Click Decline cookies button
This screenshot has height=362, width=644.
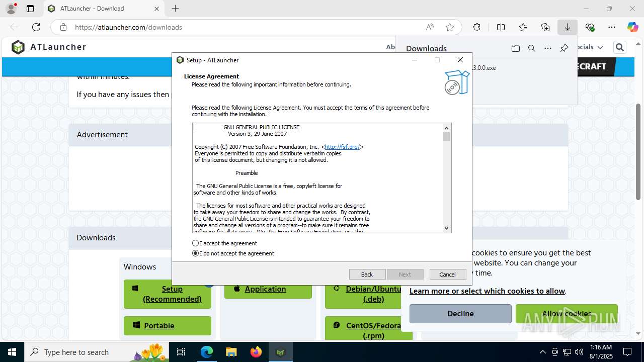[x=460, y=314]
